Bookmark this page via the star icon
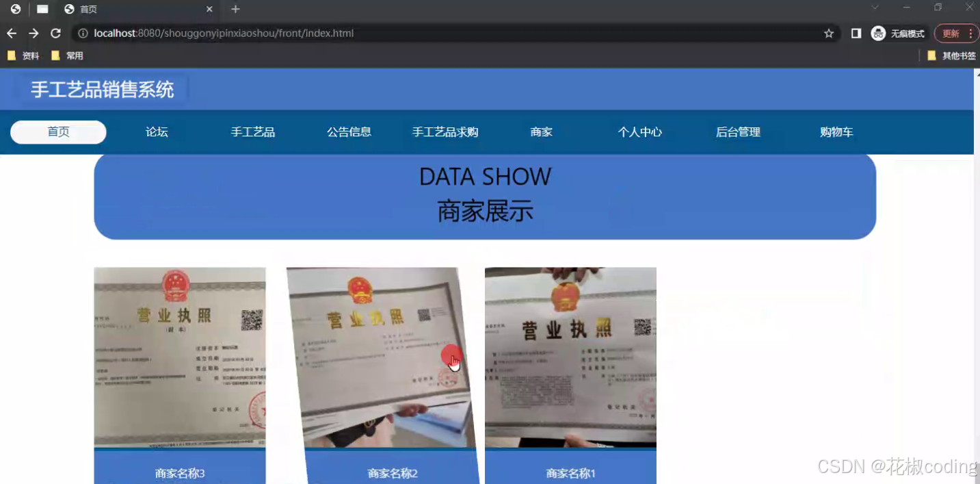 click(828, 33)
